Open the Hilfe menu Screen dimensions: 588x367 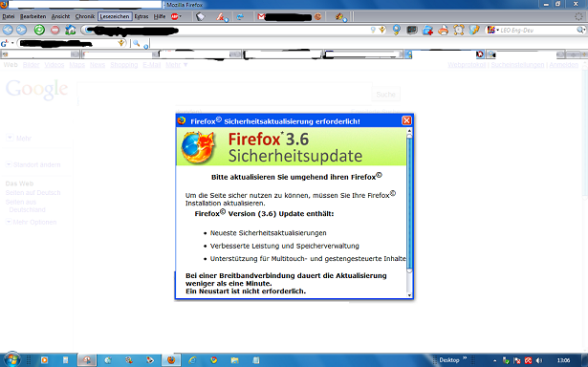pos(160,16)
